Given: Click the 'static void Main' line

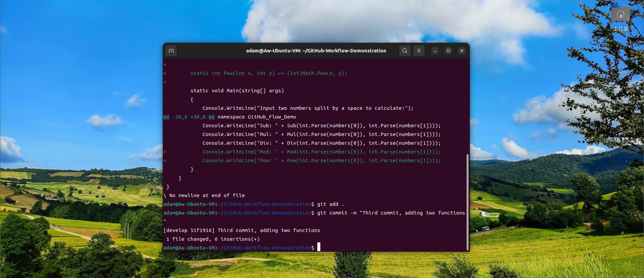Looking at the screenshot, I should tap(237, 91).
